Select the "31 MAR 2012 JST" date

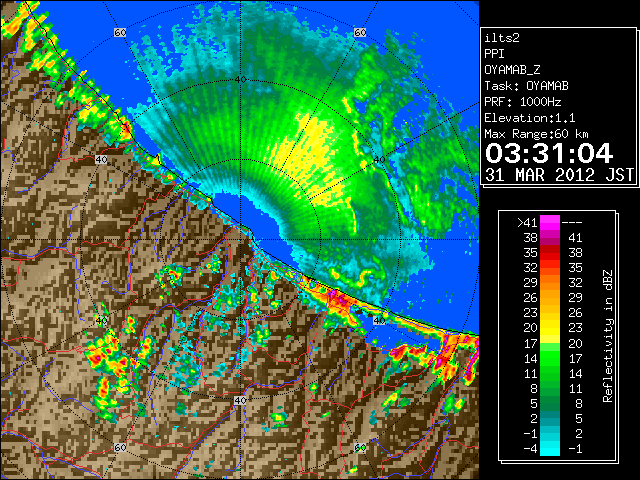click(x=560, y=175)
